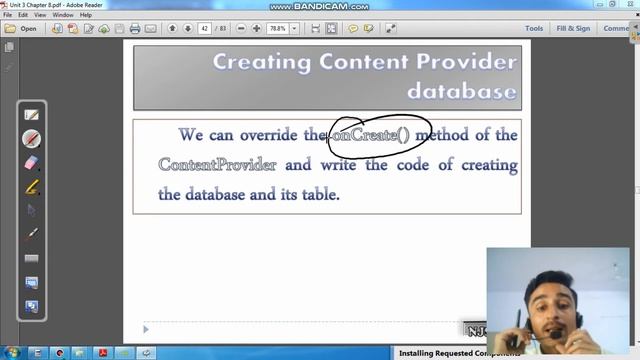
Task: Click the webcam video overlay
Action: click(x=558, y=301)
